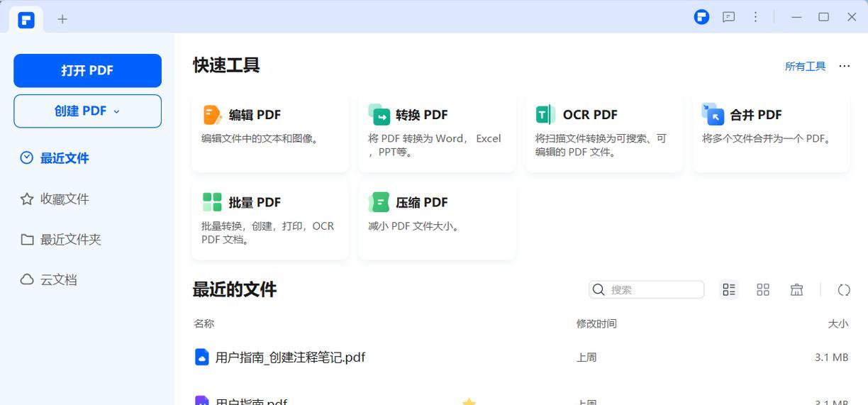
Task: Click the clear recent list broom icon
Action: (x=796, y=289)
